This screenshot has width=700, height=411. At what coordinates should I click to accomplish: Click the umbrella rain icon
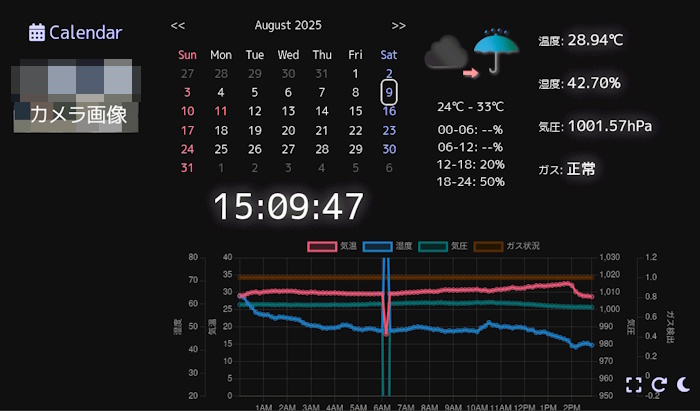tap(496, 50)
